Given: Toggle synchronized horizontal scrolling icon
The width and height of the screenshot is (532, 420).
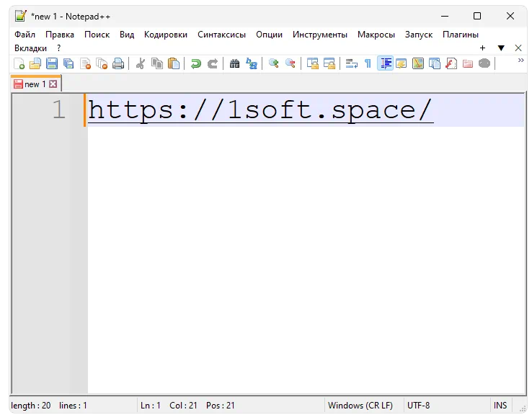Looking at the screenshot, I should pyautogui.click(x=329, y=63).
